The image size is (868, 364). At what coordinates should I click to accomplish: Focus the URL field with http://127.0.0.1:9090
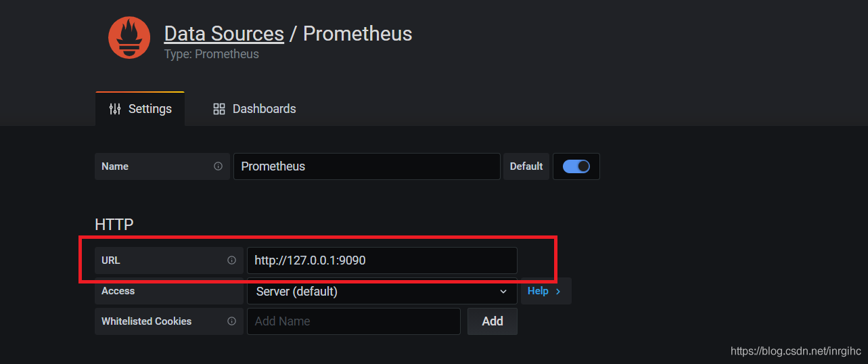pyautogui.click(x=382, y=260)
